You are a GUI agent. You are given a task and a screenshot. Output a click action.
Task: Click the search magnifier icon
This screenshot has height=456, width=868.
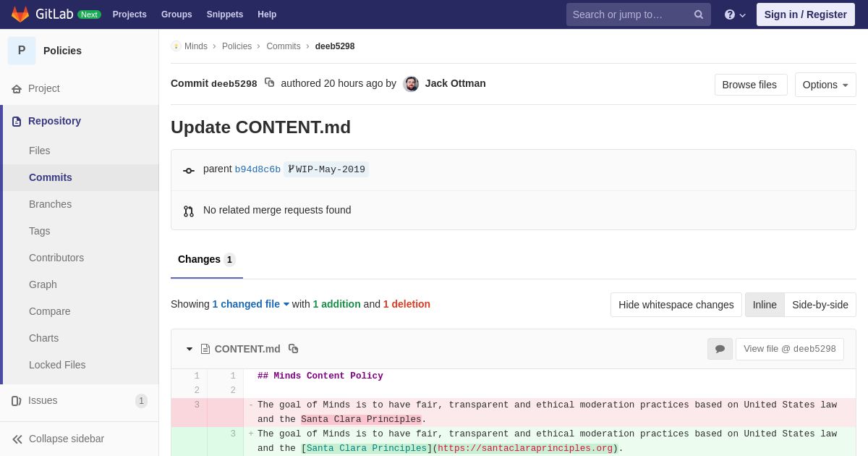click(699, 14)
